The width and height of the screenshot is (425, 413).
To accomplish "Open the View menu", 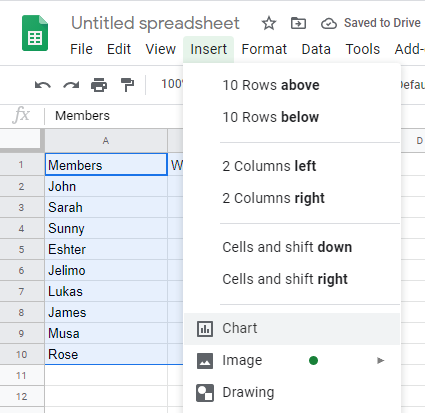I will point(160,49).
